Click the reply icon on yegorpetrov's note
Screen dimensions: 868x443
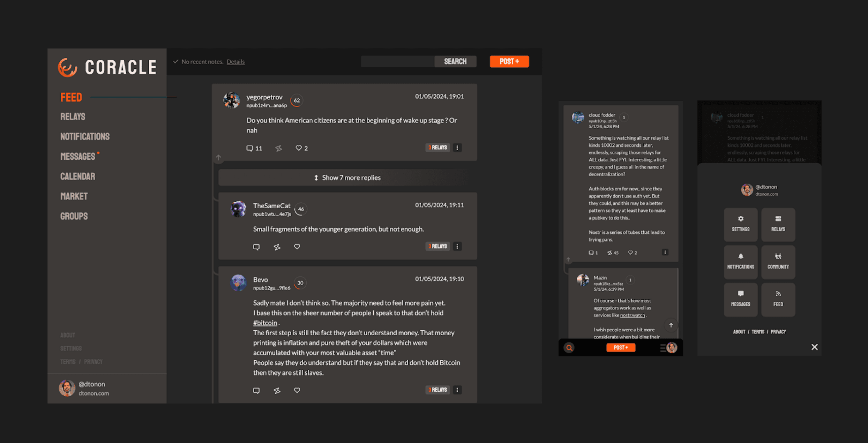pyautogui.click(x=250, y=148)
